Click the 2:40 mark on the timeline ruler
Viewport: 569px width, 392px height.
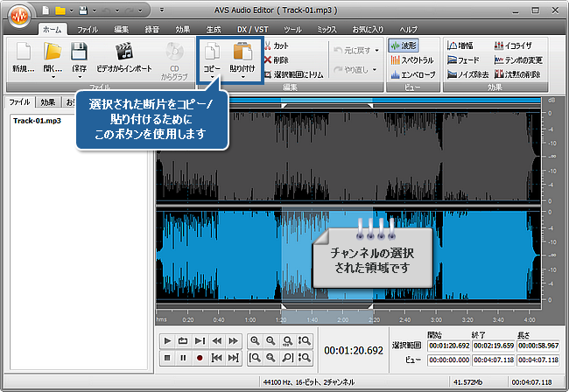405,319
